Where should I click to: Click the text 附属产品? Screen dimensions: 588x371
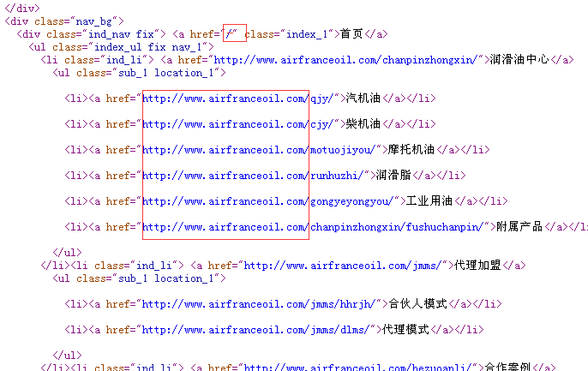(x=519, y=227)
